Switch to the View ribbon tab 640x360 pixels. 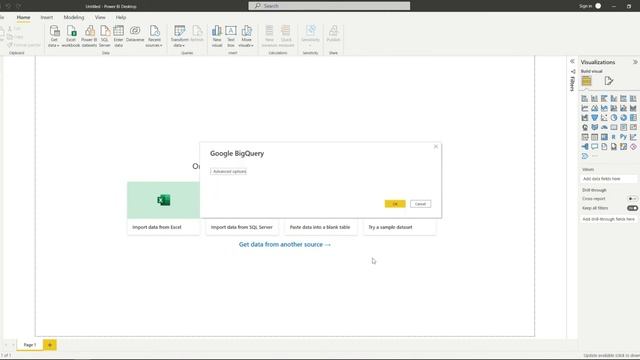click(100, 18)
